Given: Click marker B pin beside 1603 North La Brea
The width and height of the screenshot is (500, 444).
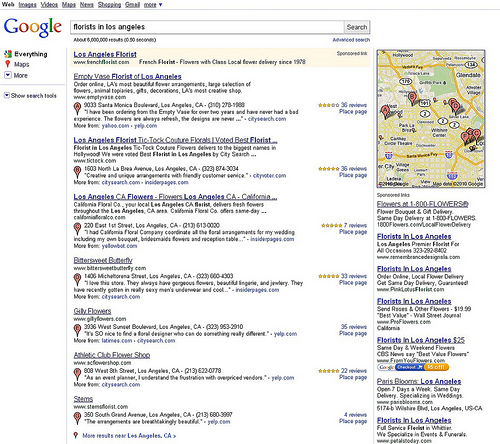Looking at the screenshot, I should [77, 172].
